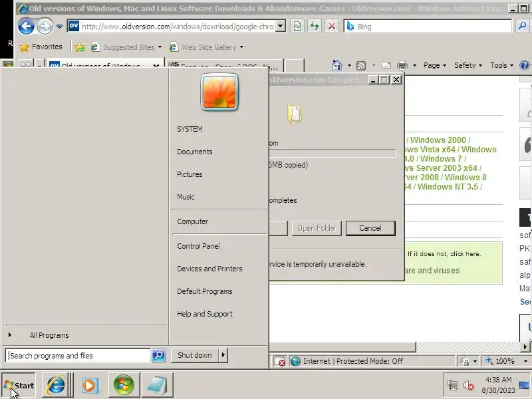Click the RSS Feeds icon

click(x=361, y=65)
